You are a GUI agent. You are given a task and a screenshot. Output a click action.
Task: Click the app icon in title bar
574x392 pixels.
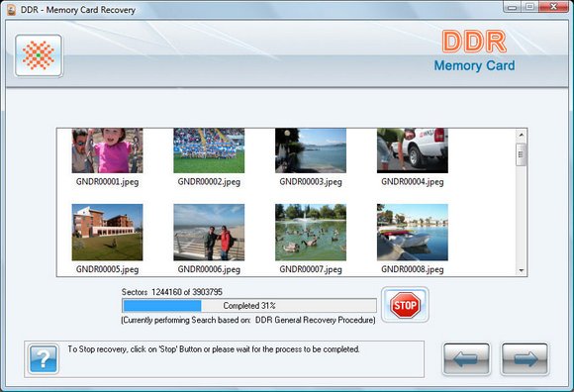(x=12, y=10)
